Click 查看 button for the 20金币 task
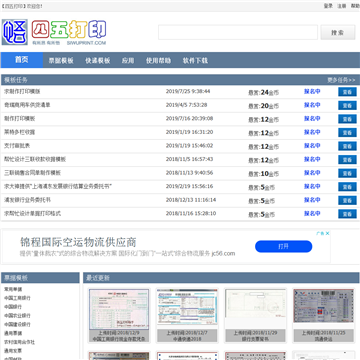Screen dimensions: 360x360 [x=347, y=106]
